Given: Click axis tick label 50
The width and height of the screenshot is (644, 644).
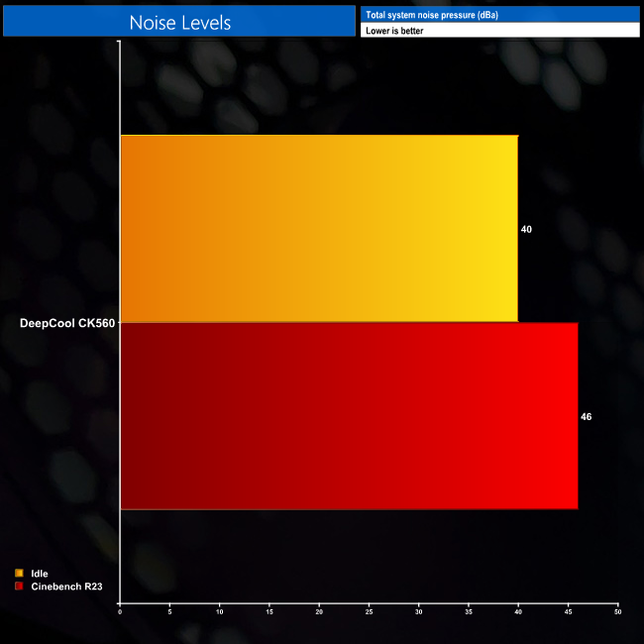Looking at the screenshot, I should tap(617, 612).
